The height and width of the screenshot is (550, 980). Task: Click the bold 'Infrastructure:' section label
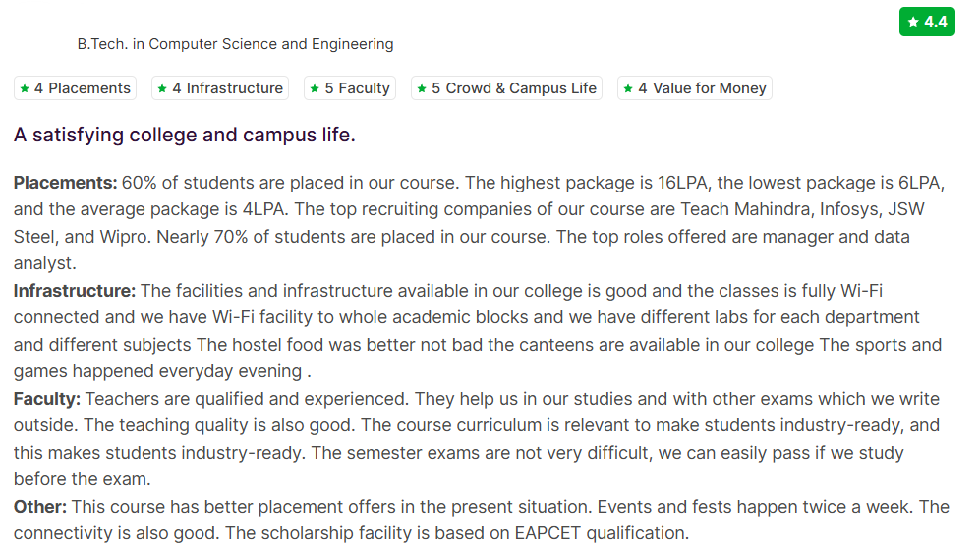[75, 291]
